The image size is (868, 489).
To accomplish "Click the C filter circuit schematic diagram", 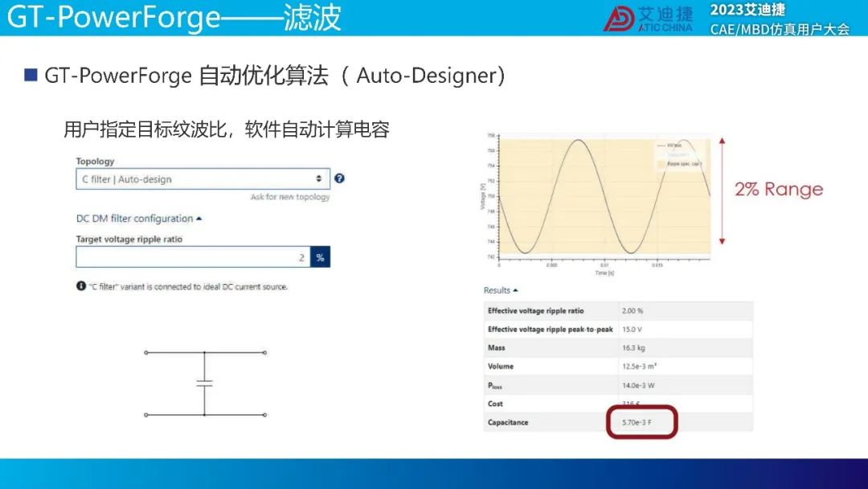I will coord(205,383).
